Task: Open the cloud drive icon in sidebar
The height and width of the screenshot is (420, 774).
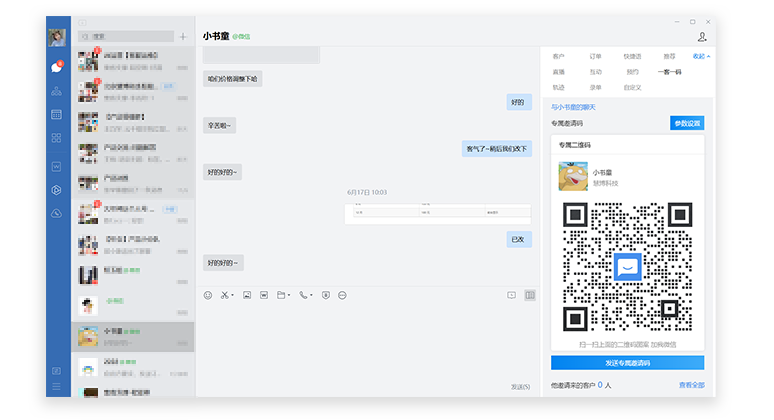Action: click(x=57, y=214)
